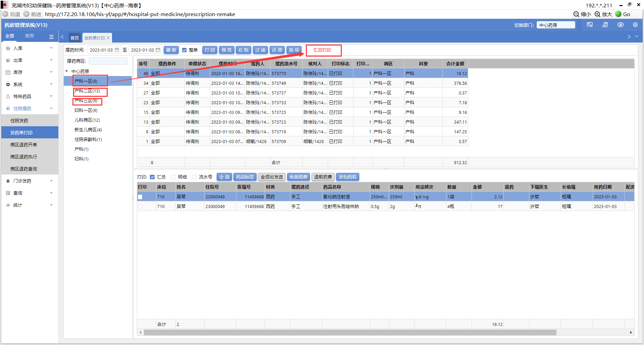Open the receipt icon in the header
The height and width of the screenshot is (345, 644).
tap(605, 25)
